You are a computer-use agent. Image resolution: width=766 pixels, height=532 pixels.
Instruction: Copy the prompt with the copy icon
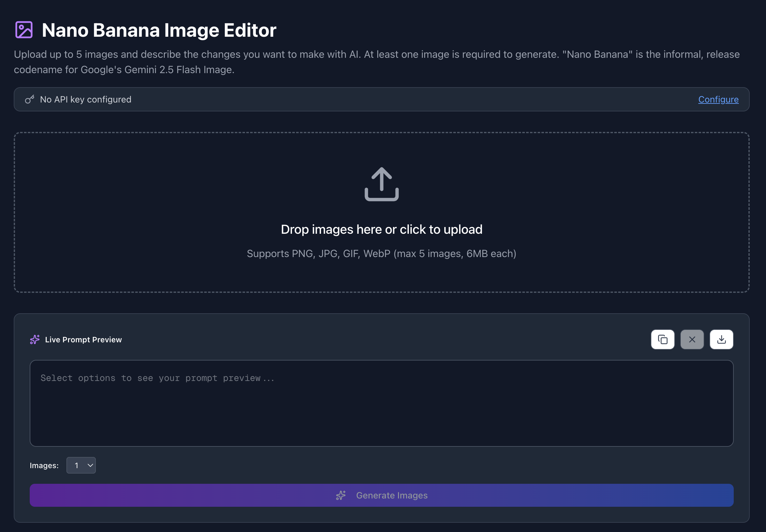point(662,339)
